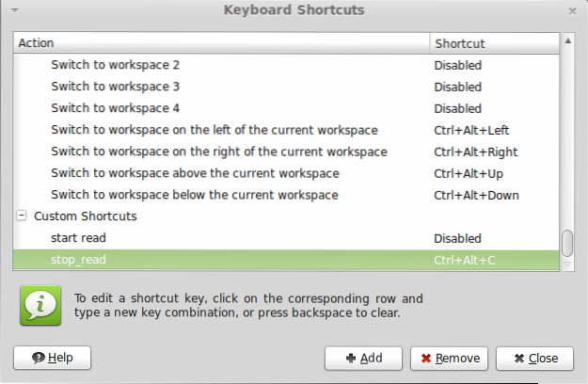588x384 pixels.
Task: Sort by the Action column header
Action: [x=222, y=43]
